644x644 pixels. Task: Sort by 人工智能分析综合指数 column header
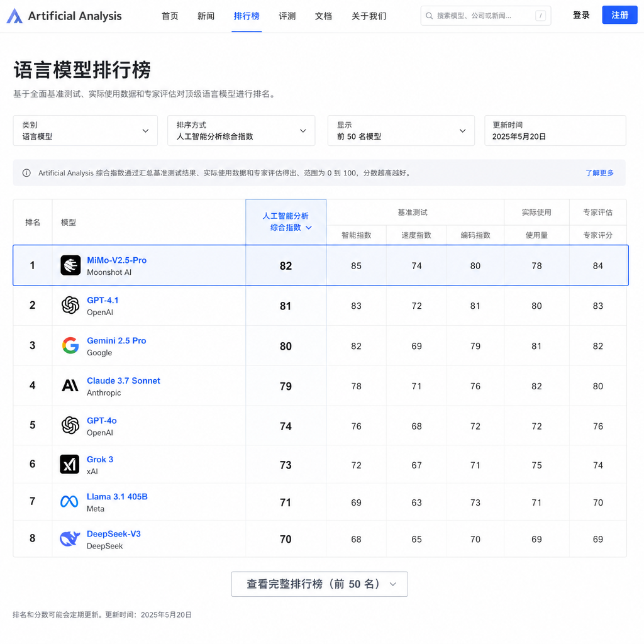[286, 222]
